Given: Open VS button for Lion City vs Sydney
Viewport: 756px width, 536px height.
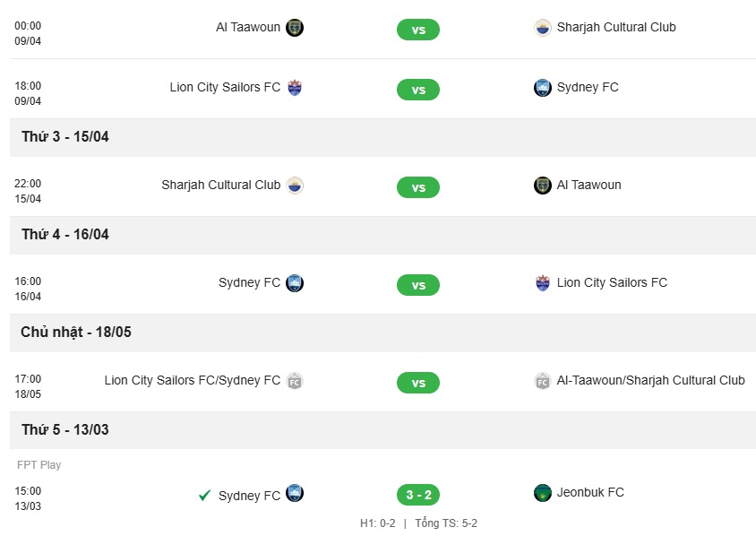Looking at the screenshot, I should (418, 90).
